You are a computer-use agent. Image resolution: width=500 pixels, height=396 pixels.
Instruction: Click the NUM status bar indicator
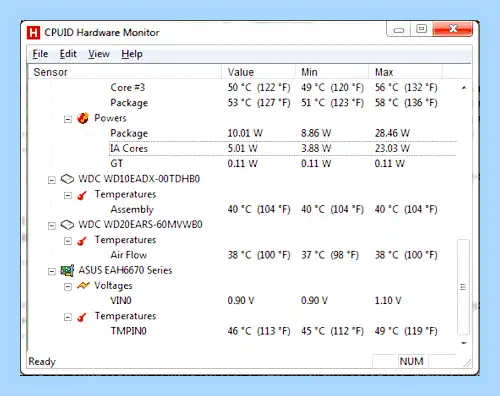click(x=412, y=361)
